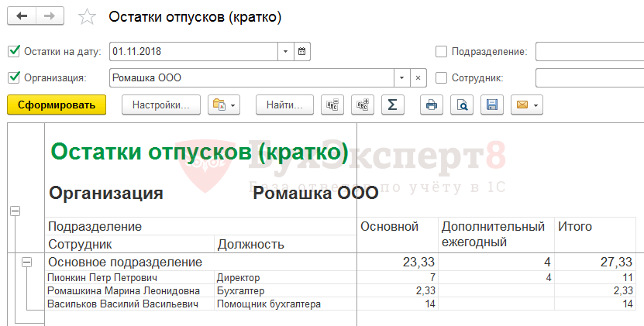Open print preview with magnifier icon
Image resolution: width=644 pixels, height=326 pixels.
461,105
